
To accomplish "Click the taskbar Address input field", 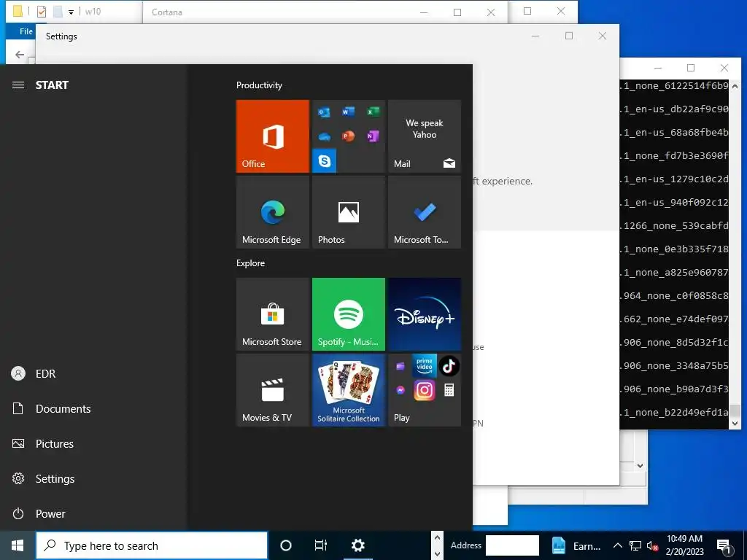I will (512, 545).
